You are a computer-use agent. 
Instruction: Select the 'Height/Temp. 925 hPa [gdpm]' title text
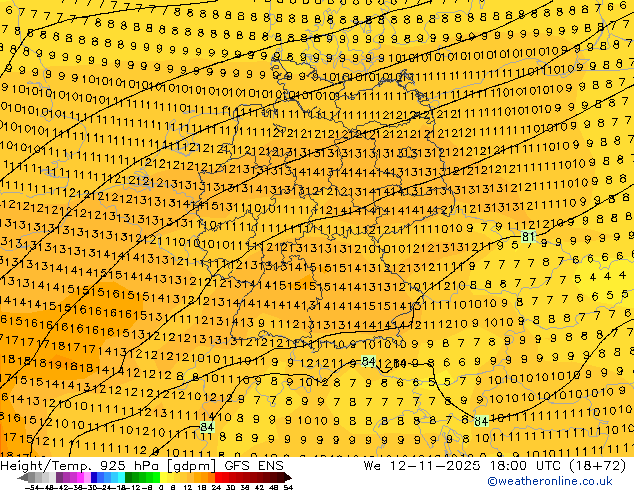point(109,466)
